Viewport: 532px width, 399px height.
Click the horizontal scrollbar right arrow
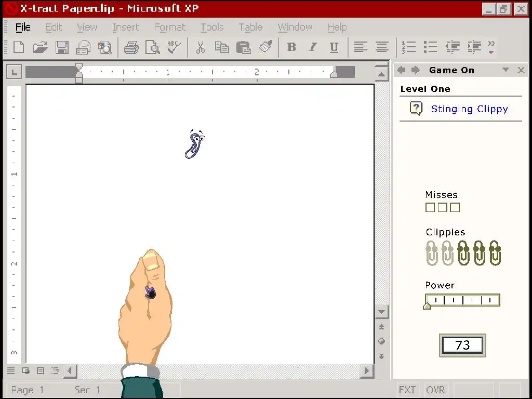[x=367, y=370]
